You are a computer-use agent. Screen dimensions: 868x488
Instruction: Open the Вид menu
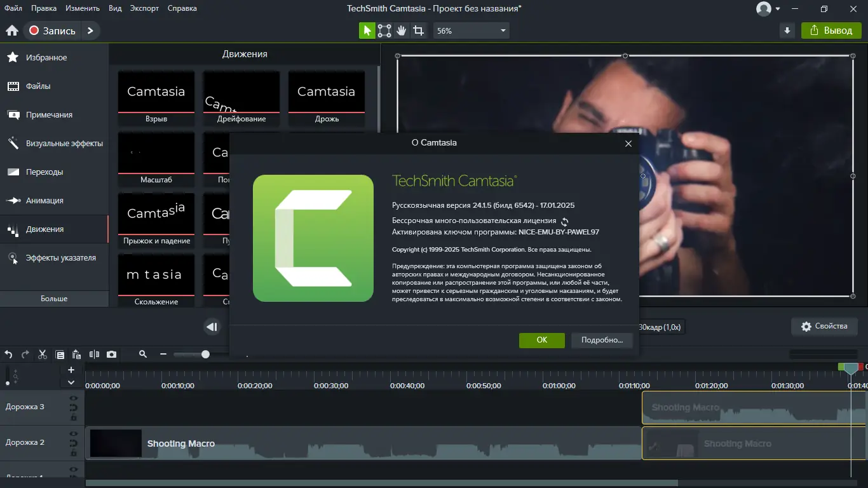tap(115, 8)
